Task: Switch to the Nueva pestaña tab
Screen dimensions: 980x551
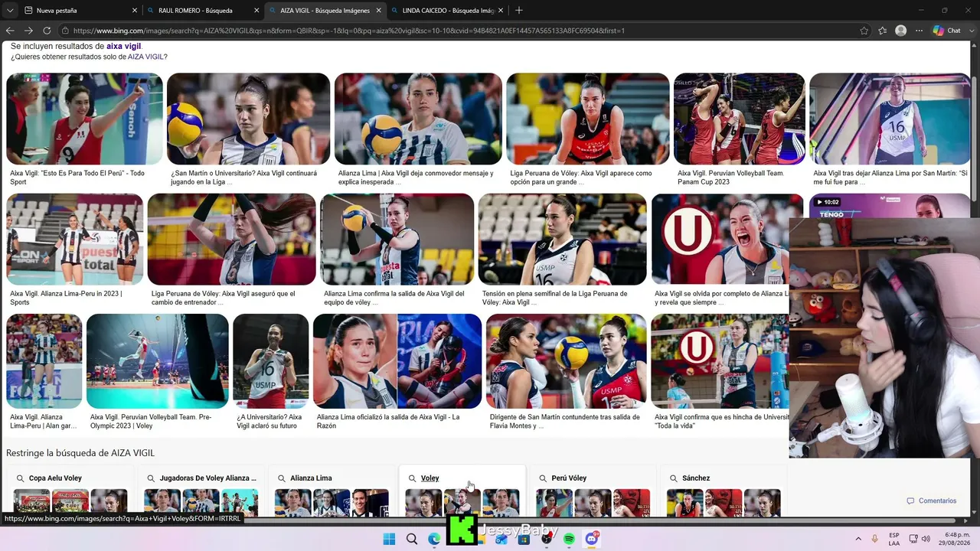Action: click(80, 11)
